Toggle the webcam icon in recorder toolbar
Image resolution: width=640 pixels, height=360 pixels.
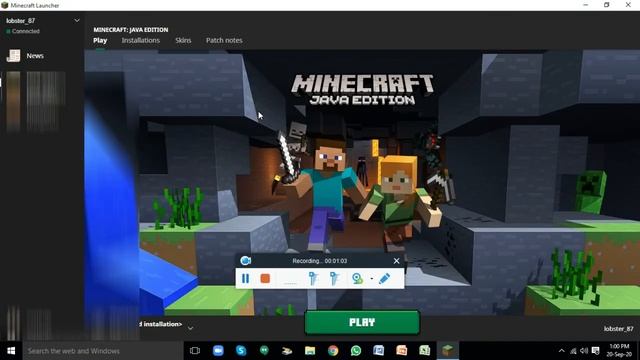(357, 278)
